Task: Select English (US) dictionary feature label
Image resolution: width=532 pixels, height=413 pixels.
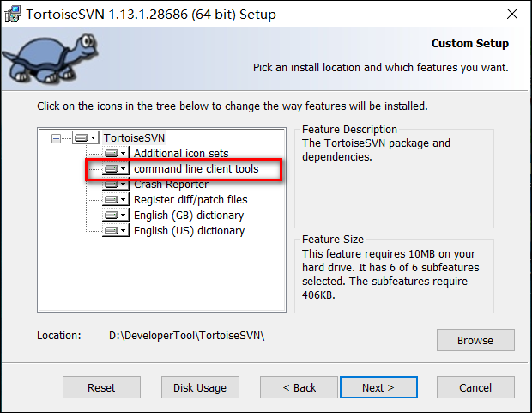Action: tap(189, 231)
